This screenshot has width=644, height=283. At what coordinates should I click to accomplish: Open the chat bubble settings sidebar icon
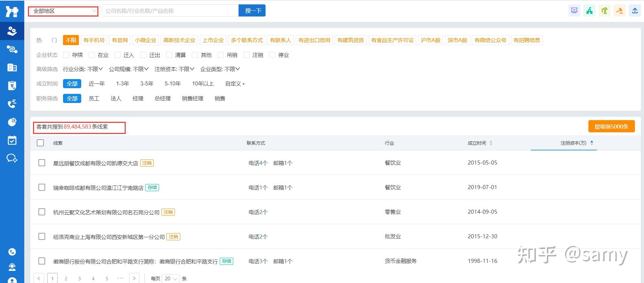12,158
